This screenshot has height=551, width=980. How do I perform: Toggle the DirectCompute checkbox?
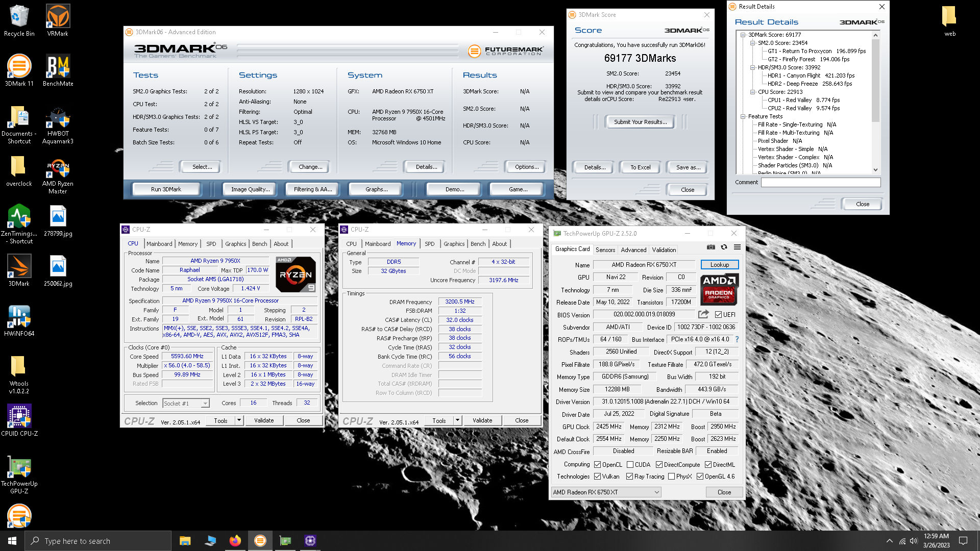(659, 465)
